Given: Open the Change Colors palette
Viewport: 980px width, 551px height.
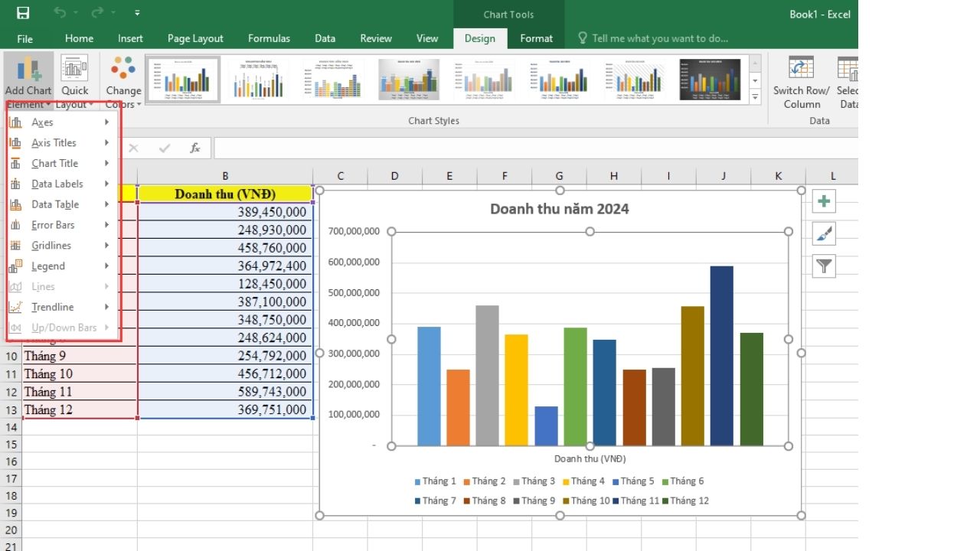Looking at the screenshot, I should coord(123,77).
